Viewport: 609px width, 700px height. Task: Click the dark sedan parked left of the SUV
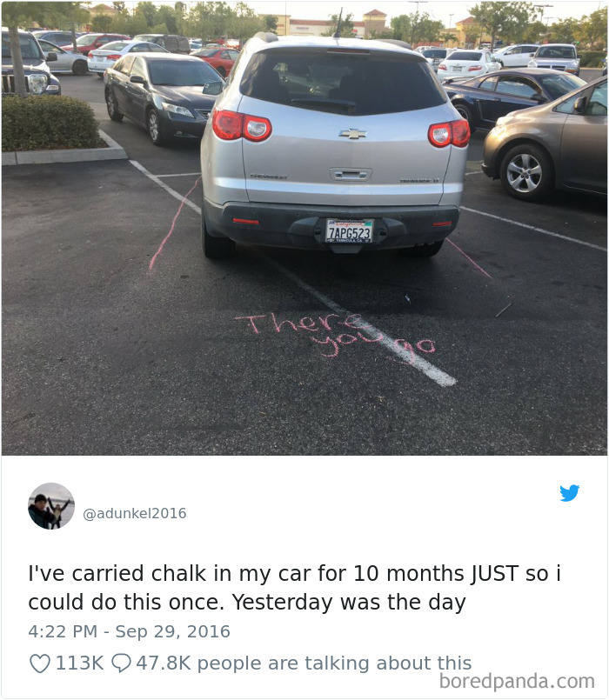[x=161, y=96]
